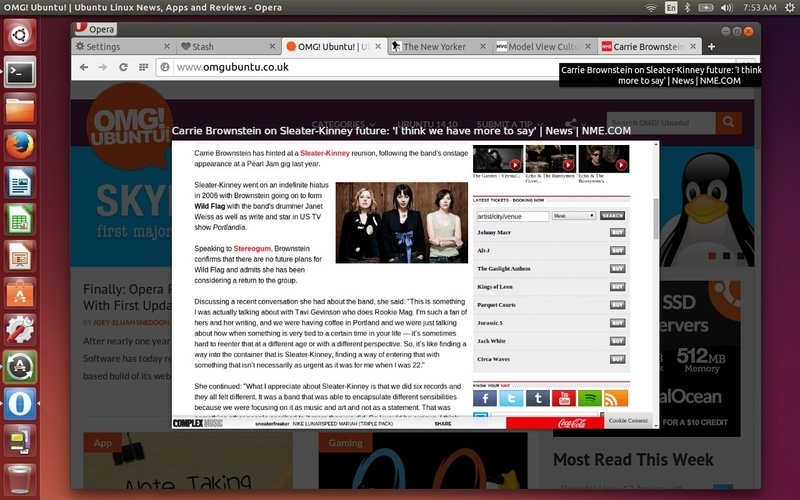Open the Trash in the dock
The width and height of the screenshot is (800, 500).
tap(20, 478)
